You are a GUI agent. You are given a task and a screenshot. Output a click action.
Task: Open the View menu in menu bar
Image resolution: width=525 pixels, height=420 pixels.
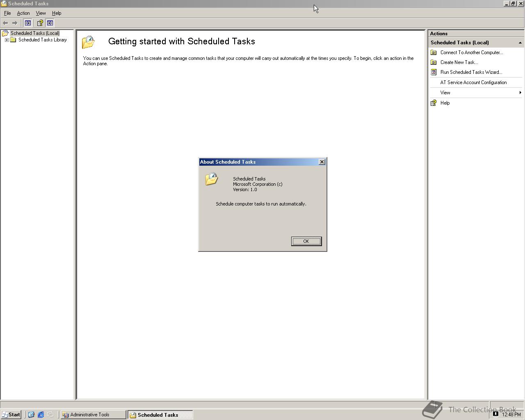click(41, 13)
